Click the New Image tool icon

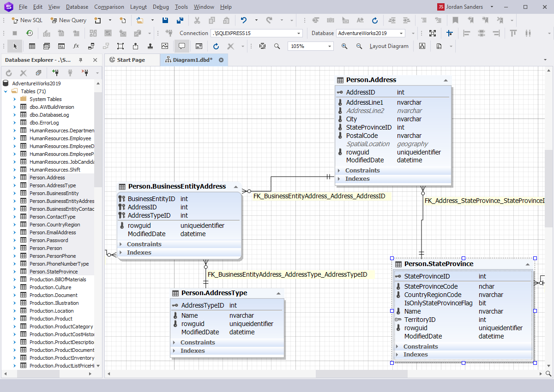tap(165, 46)
